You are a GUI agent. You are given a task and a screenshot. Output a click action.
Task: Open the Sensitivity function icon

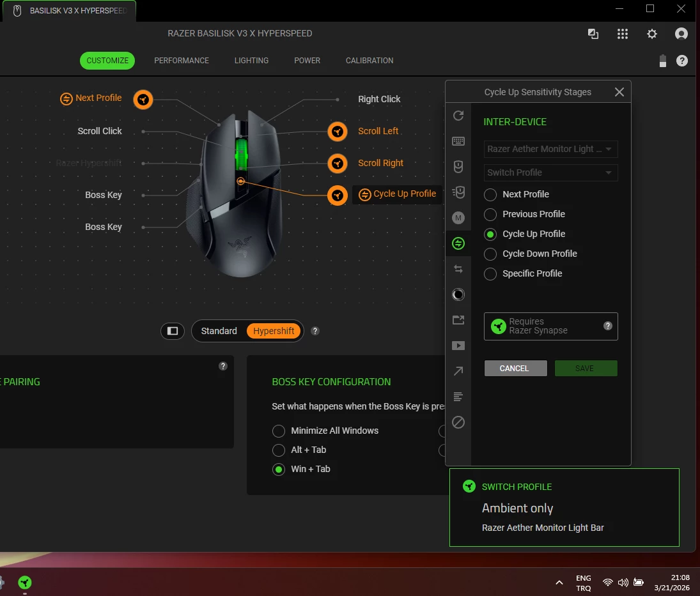click(x=458, y=192)
